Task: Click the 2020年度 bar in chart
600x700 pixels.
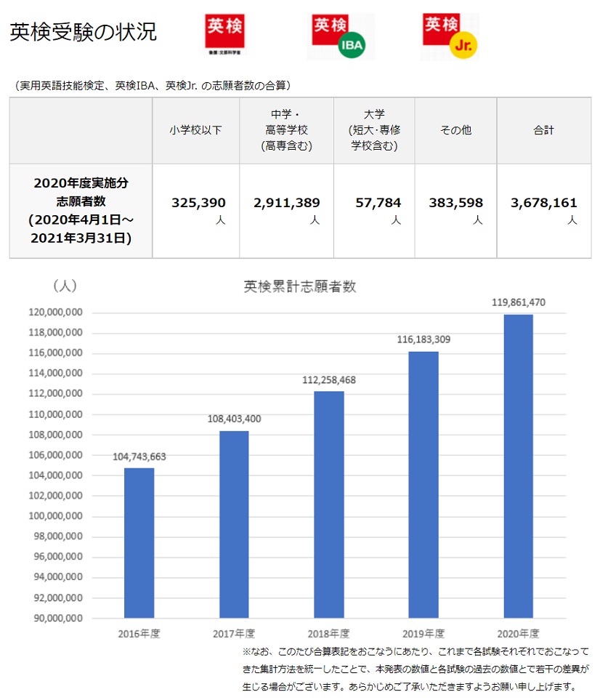Action: click(519, 466)
